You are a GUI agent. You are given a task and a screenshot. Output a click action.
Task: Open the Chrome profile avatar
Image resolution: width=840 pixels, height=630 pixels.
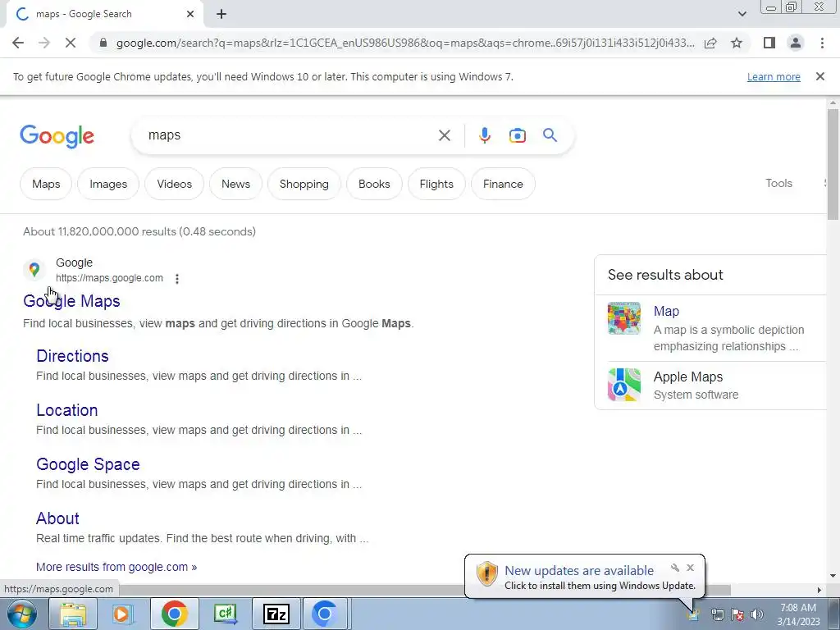(x=796, y=43)
